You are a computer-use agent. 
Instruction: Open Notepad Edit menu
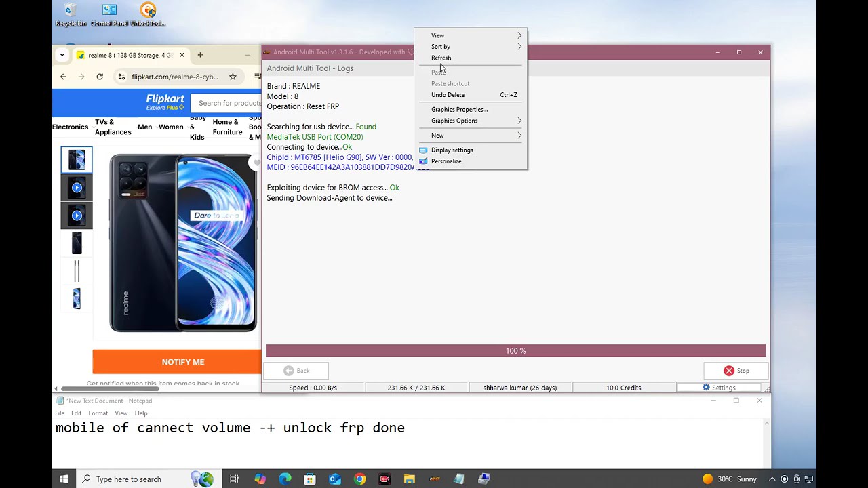(x=77, y=413)
